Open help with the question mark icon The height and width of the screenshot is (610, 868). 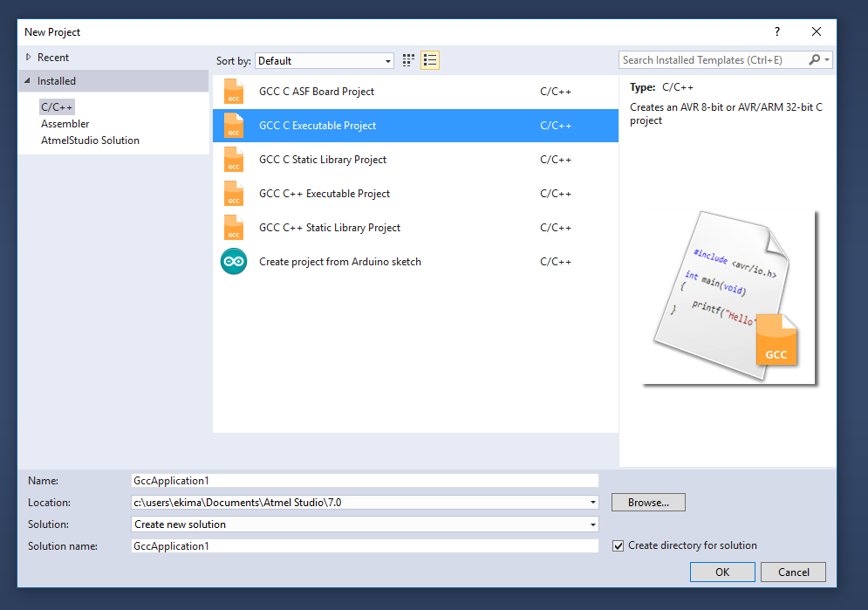[777, 31]
